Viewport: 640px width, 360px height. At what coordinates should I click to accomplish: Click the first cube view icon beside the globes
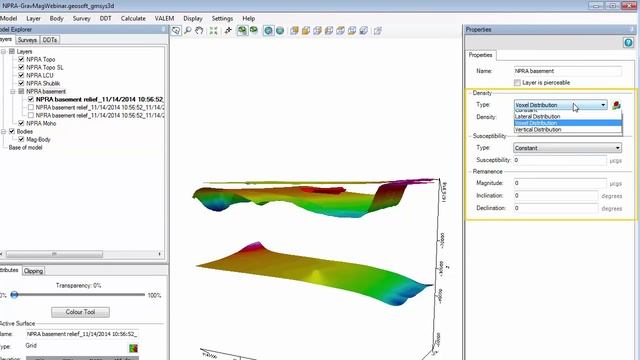tap(294, 31)
